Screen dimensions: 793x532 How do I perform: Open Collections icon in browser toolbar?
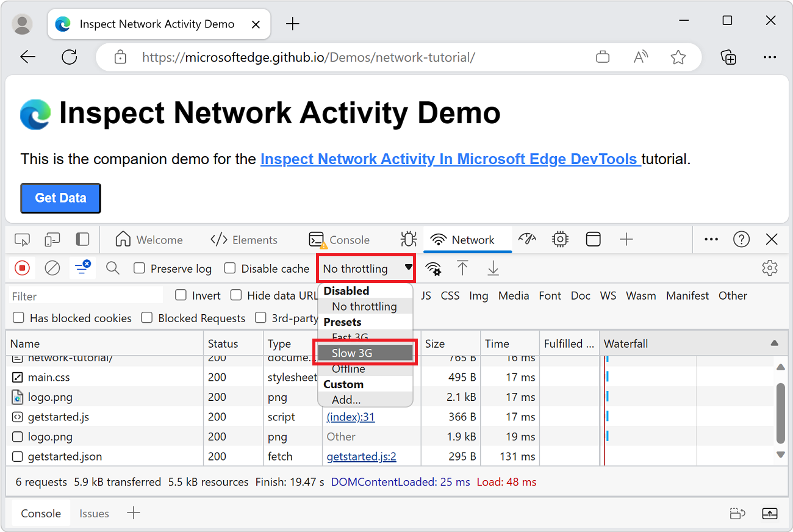coord(728,57)
